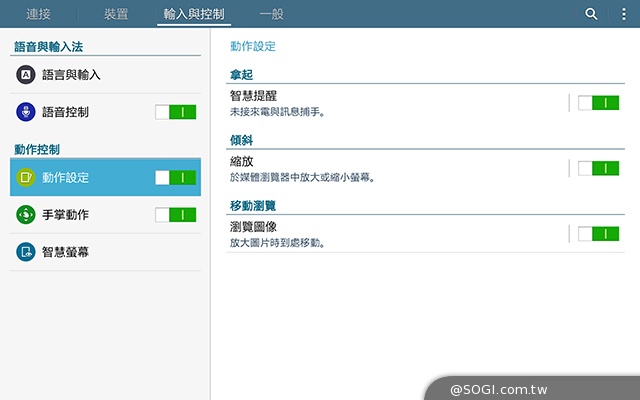Open the search magnifier icon

click(591, 14)
